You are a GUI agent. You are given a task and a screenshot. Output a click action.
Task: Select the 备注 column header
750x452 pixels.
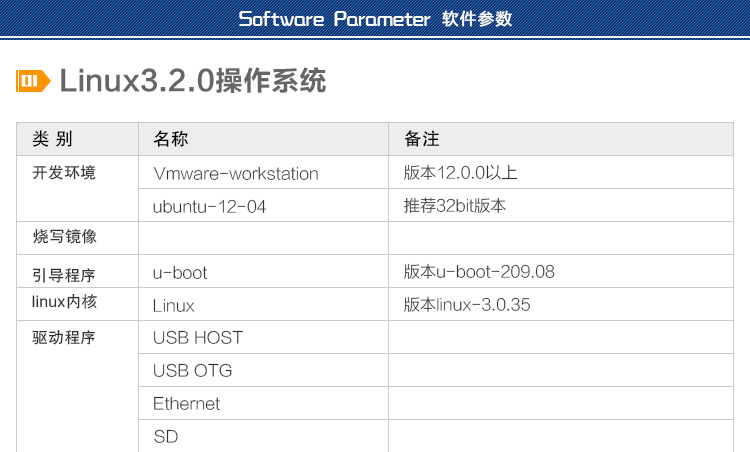(421, 139)
